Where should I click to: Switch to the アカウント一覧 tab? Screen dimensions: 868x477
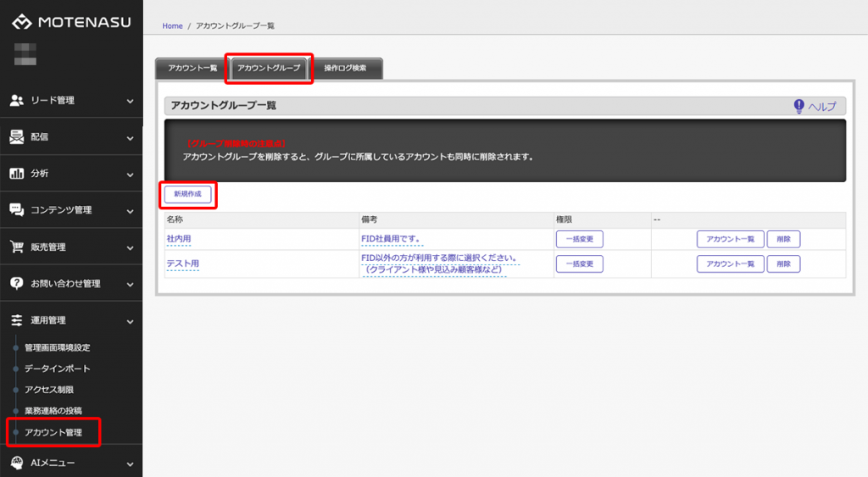click(192, 69)
